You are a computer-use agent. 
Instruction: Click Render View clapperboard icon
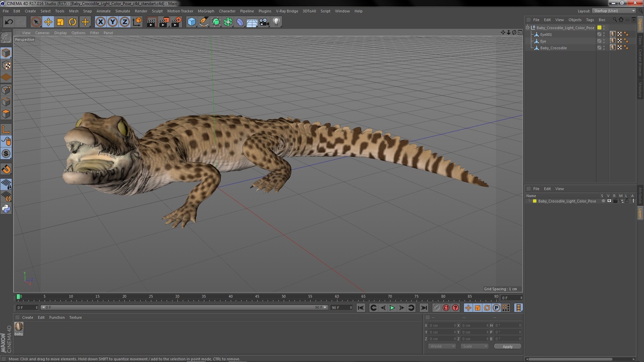tap(152, 22)
